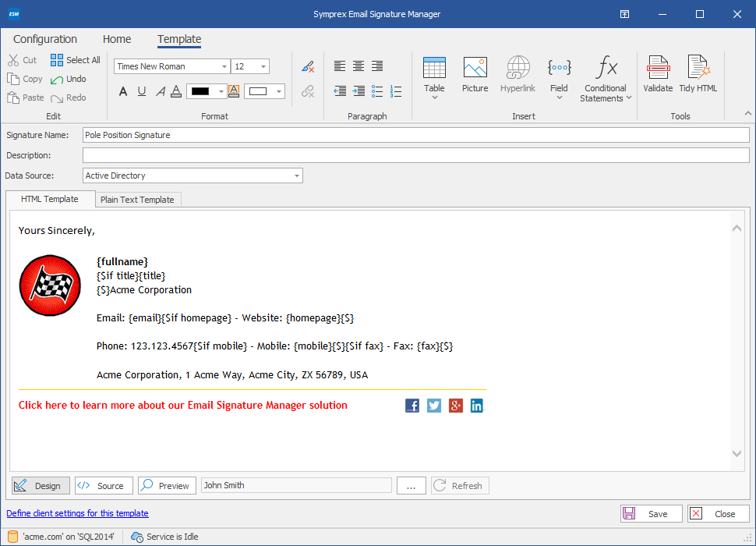This screenshot has width=756, height=546.
Task: Click Validate tool
Action: point(658,74)
